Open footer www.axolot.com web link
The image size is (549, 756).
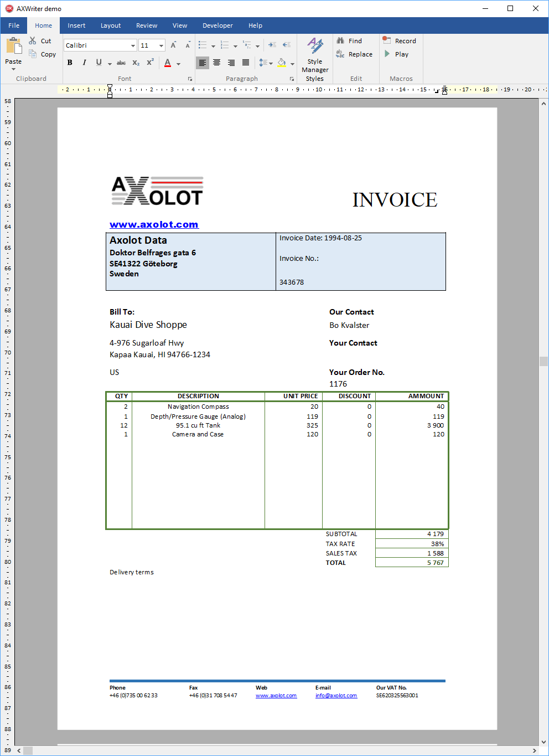pyautogui.click(x=276, y=696)
